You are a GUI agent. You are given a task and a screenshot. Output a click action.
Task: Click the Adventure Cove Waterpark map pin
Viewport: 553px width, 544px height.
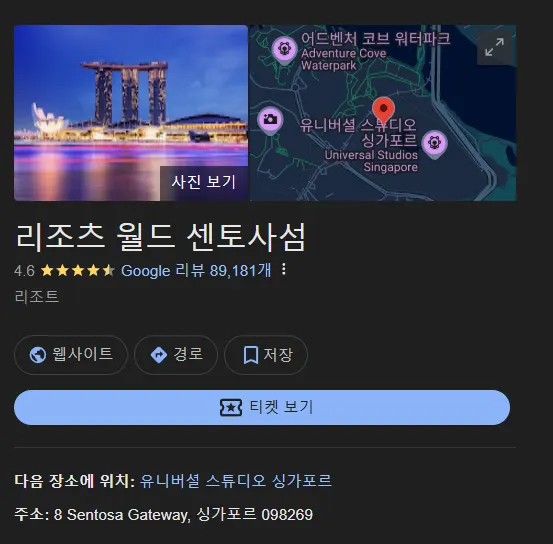tap(284, 50)
